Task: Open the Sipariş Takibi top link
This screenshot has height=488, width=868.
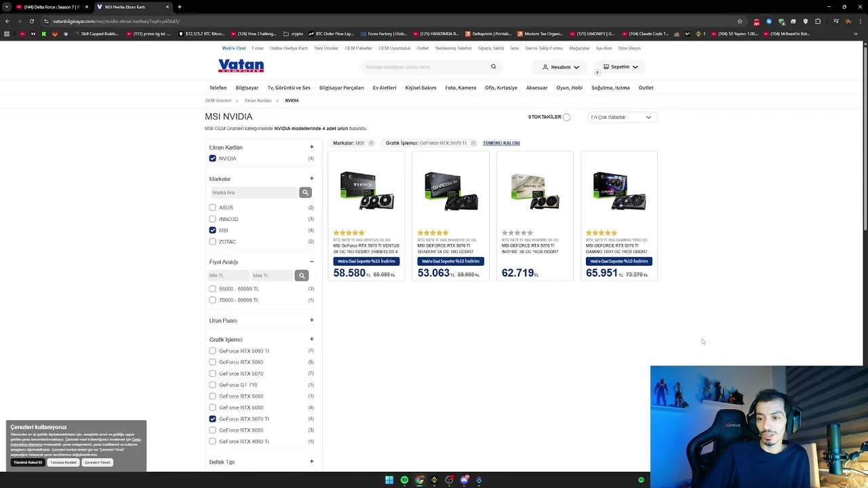Action: (490, 48)
